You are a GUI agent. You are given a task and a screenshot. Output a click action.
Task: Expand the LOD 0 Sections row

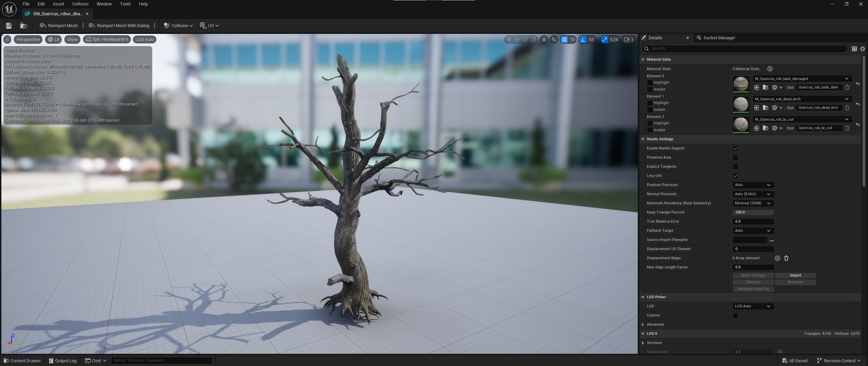pyautogui.click(x=643, y=343)
